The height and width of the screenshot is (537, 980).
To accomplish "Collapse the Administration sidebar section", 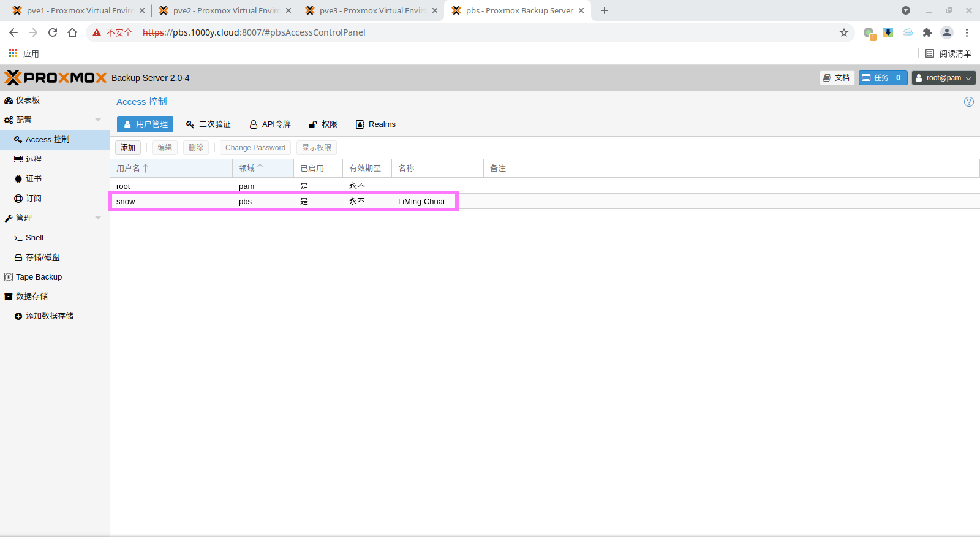I will (98, 218).
